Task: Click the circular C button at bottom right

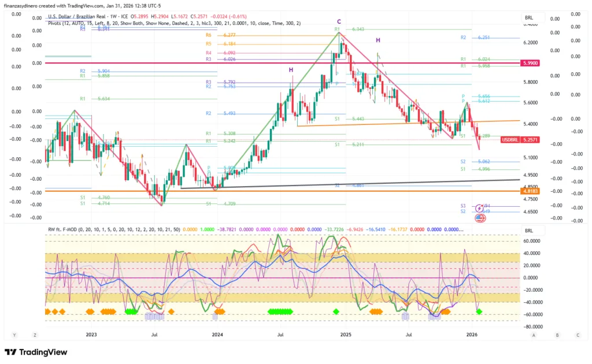Action: 577,335
